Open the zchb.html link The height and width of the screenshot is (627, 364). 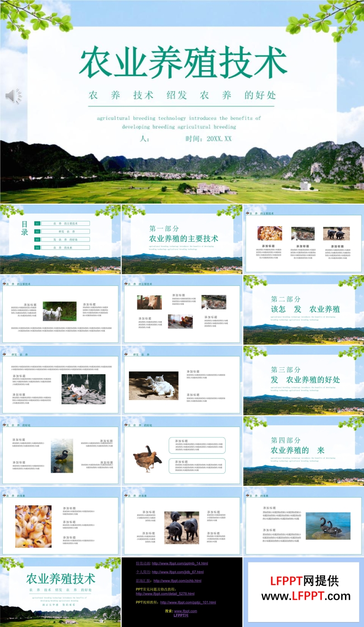tap(177, 580)
